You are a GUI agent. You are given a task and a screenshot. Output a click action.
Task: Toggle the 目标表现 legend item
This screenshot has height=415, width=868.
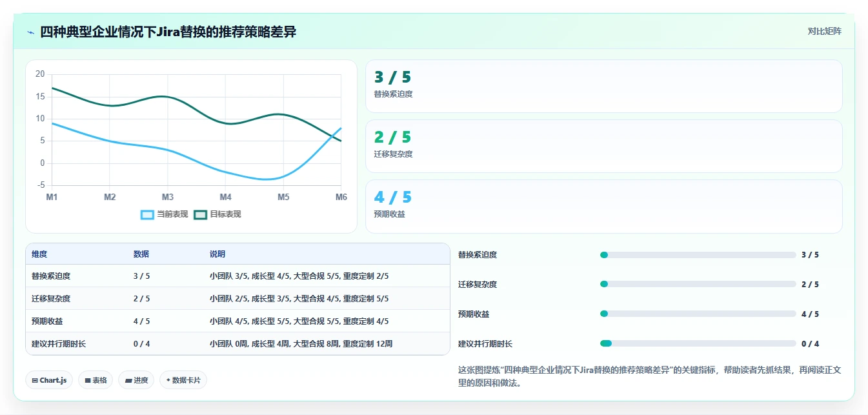coord(217,214)
